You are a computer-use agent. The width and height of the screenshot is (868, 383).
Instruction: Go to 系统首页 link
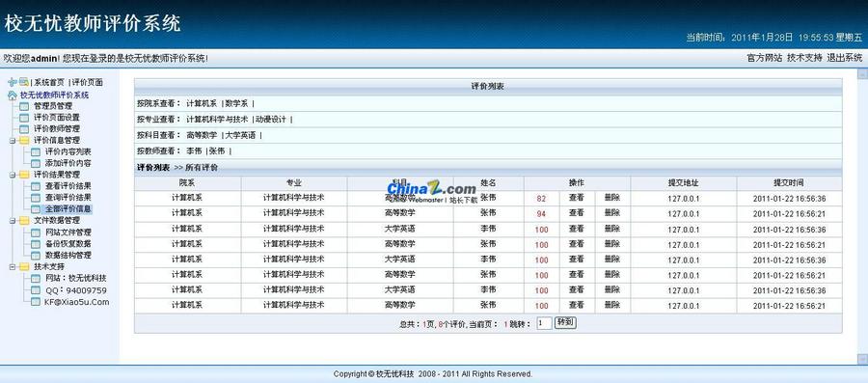(49, 82)
